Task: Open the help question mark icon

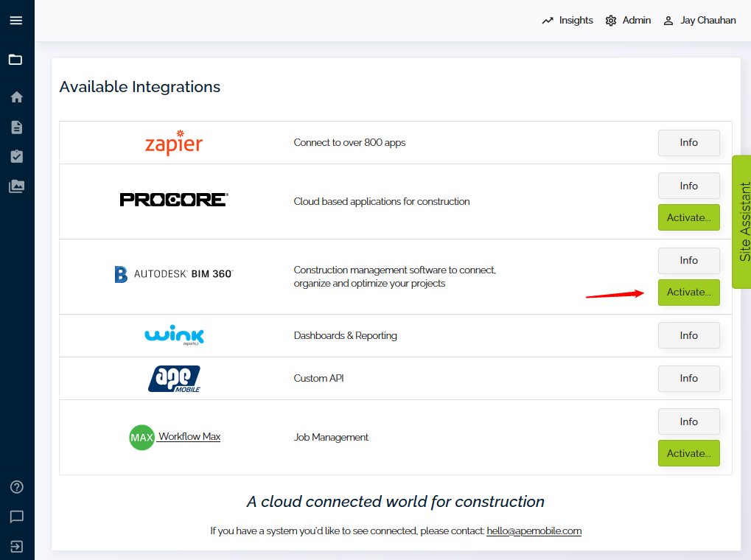Action: click(x=16, y=487)
